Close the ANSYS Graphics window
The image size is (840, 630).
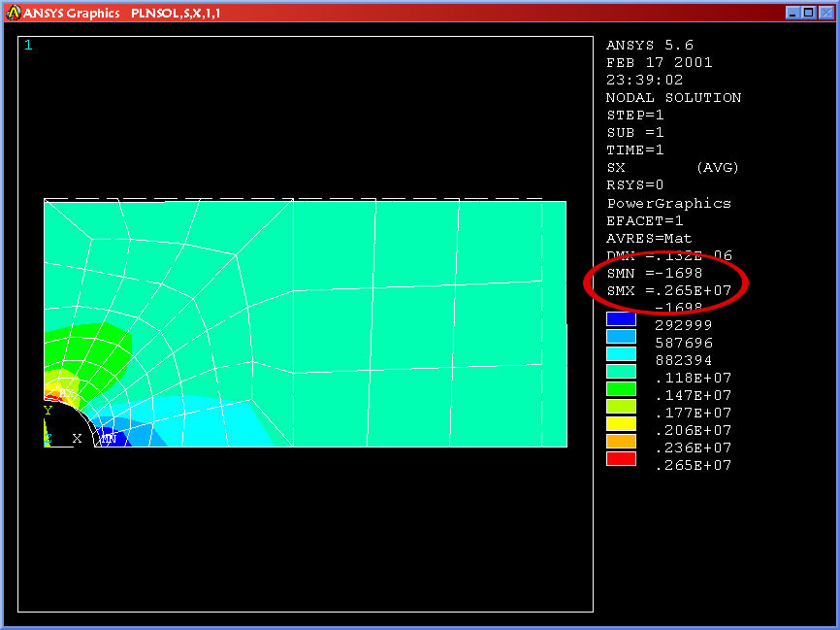pos(826,13)
